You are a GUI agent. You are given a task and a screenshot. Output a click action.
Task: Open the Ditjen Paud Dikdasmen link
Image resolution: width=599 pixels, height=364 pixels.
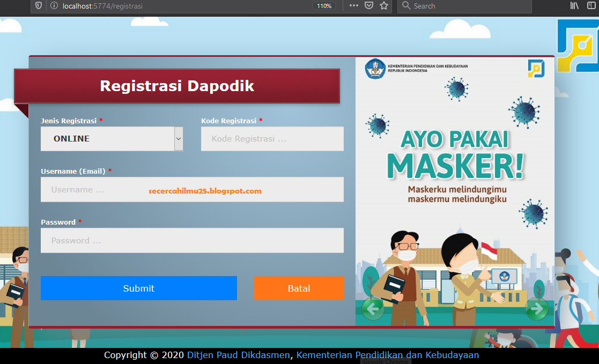[239, 355]
